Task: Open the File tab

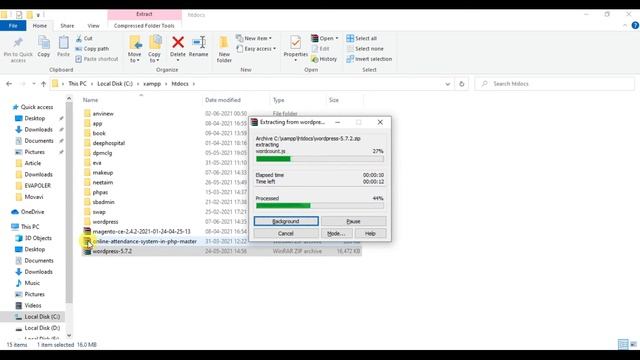Action: (13, 26)
